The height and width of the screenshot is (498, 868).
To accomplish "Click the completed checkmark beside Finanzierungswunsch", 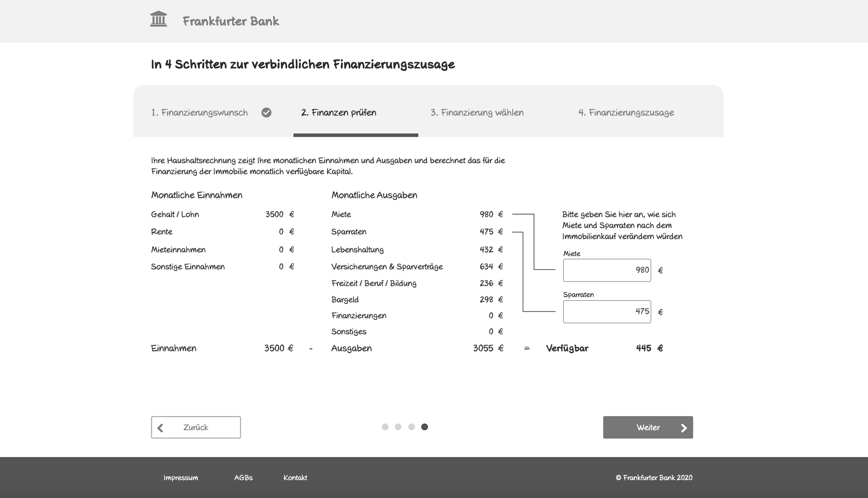I will click(266, 112).
